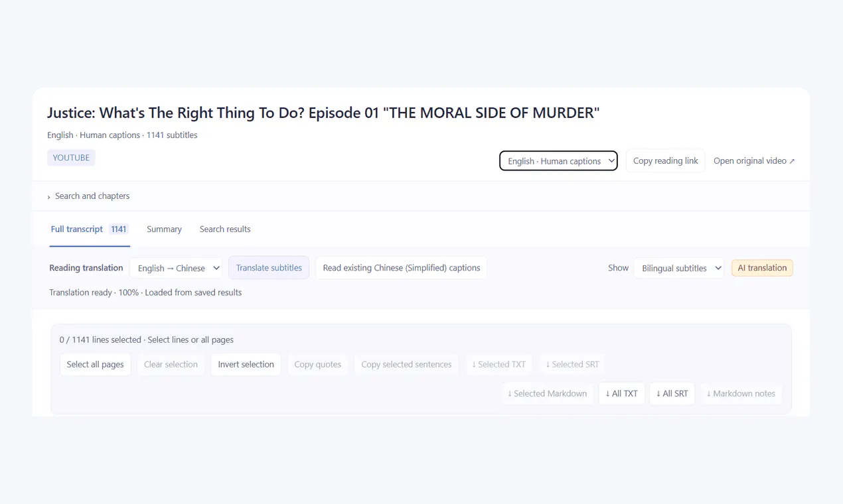Click the AI translation badge
Image resolution: width=843 pixels, height=504 pixels.
(x=762, y=268)
